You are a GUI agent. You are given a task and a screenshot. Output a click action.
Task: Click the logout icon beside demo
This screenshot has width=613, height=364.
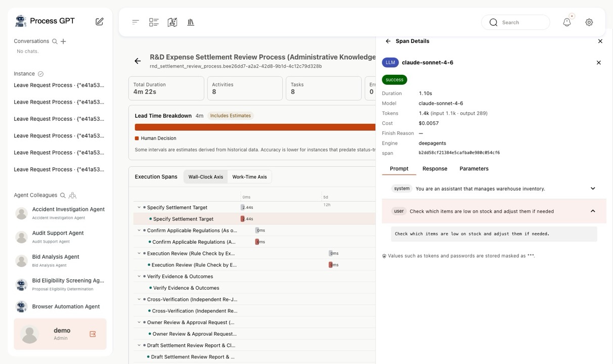pos(93,334)
